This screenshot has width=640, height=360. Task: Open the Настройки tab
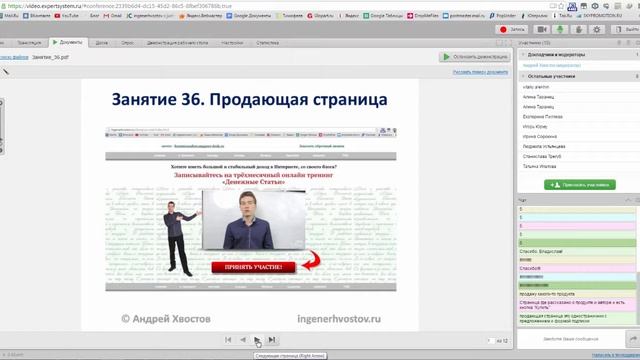[x=232, y=42]
